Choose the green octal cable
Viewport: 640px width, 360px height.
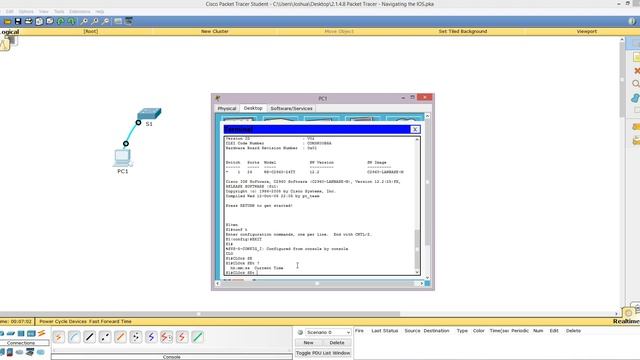[x=197, y=337]
